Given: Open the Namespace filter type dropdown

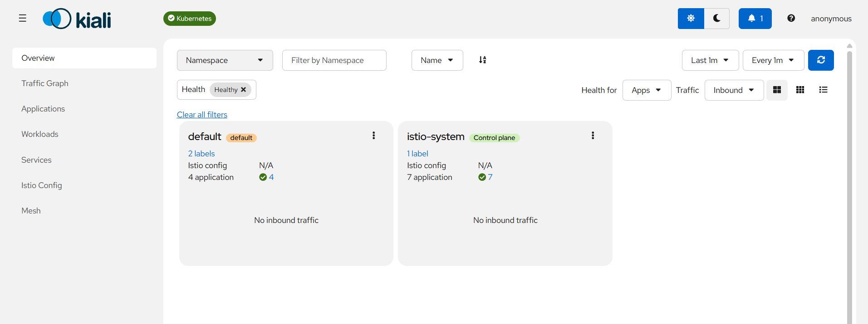Looking at the screenshot, I should 225,60.
